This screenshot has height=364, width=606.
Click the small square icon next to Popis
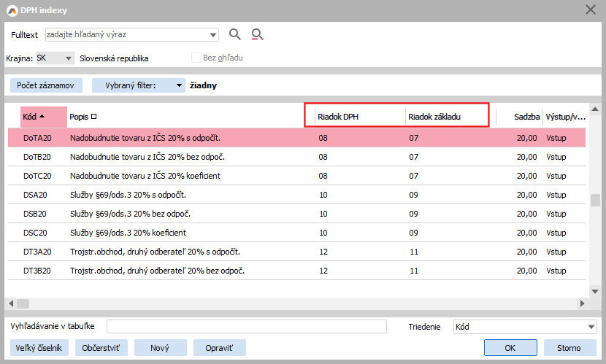pos(93,117)
